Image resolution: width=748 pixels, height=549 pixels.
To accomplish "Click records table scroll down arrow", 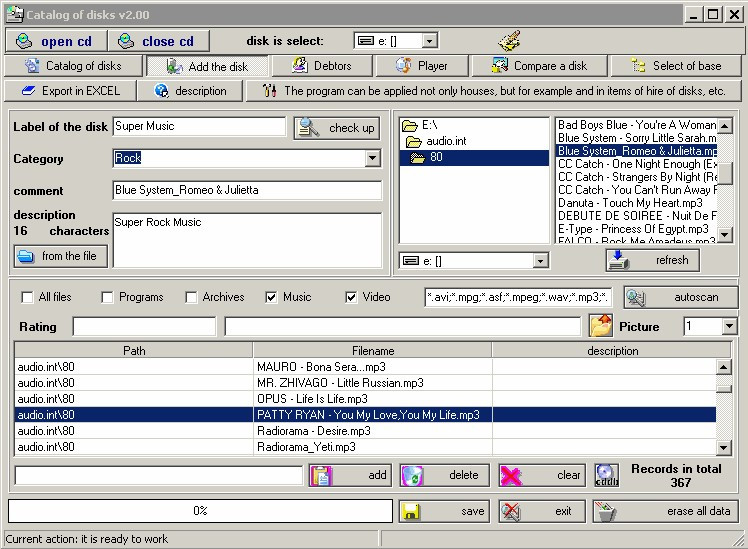I will pos(724,447).
